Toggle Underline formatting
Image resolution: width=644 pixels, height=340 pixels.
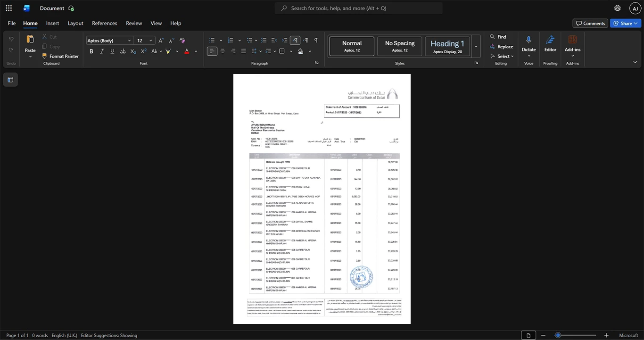point(112,51)
